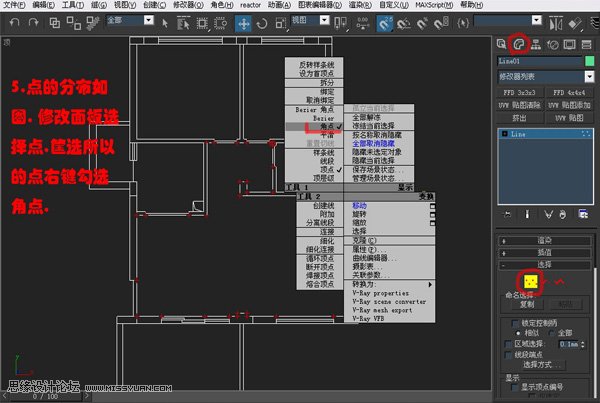This screenshot has height=403, width=600.
Task: Toggle the 锁定控制柄 checkbox
Action: click(514, 324)
